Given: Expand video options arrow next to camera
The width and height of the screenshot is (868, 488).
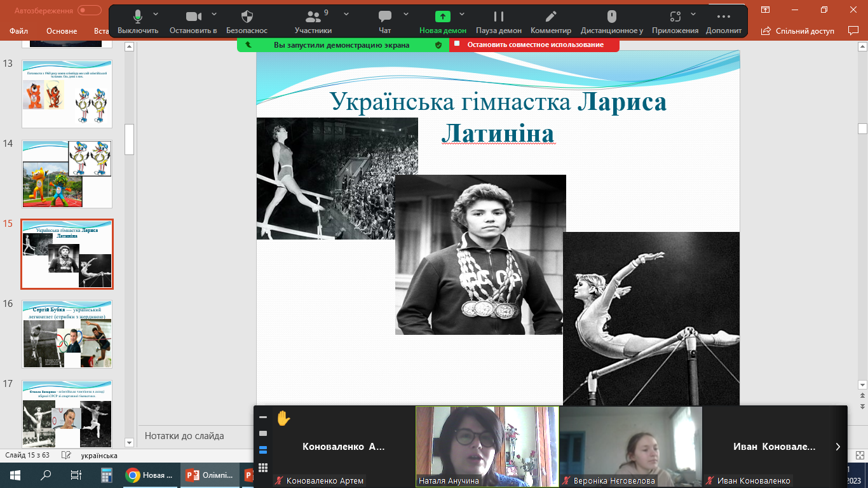Looking at the screenshot, I should (x=214, y=13).
